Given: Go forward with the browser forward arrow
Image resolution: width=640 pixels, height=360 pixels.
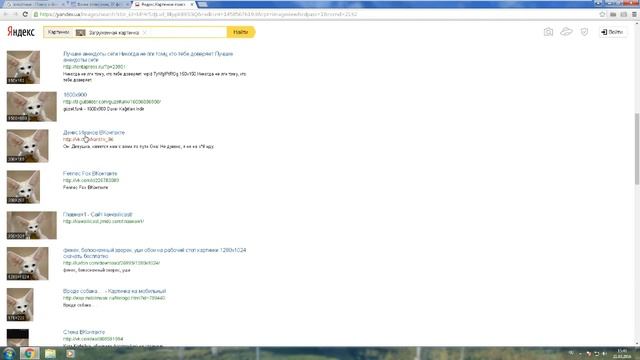Looking at the screenshot, I should click(x=15, y=14).
